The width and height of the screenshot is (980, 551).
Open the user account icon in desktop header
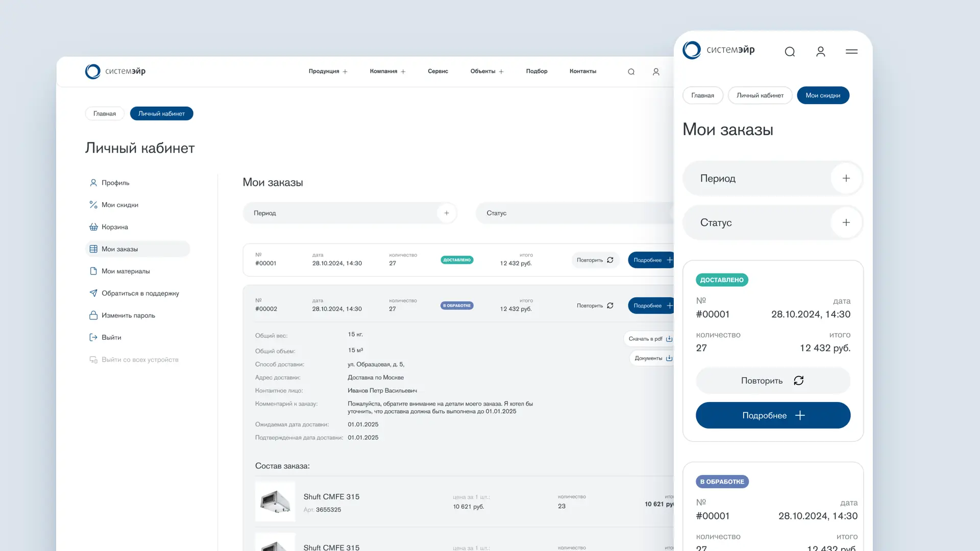[x=656, y=72]
